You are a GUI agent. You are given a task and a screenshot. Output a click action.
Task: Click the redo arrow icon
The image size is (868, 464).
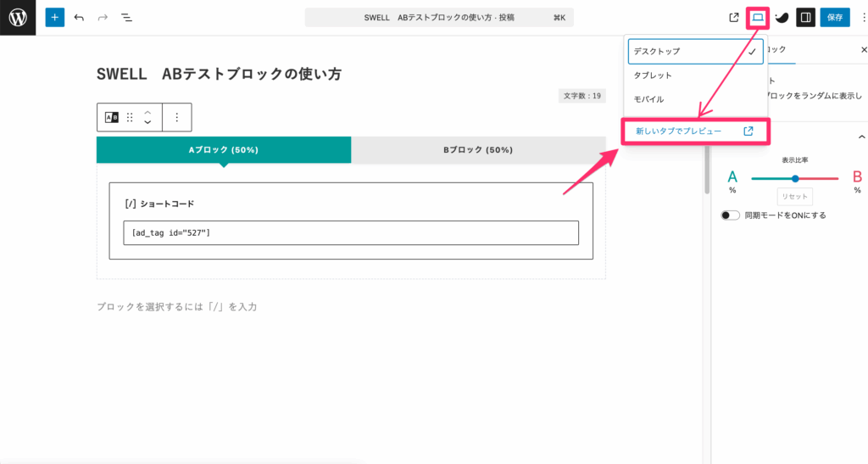[103, 18]
